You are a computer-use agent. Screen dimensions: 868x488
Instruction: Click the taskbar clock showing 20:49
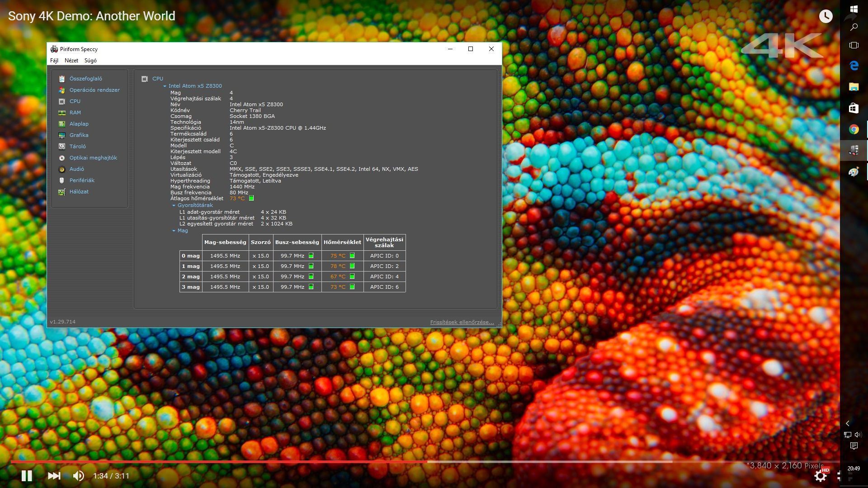[854, 469]
